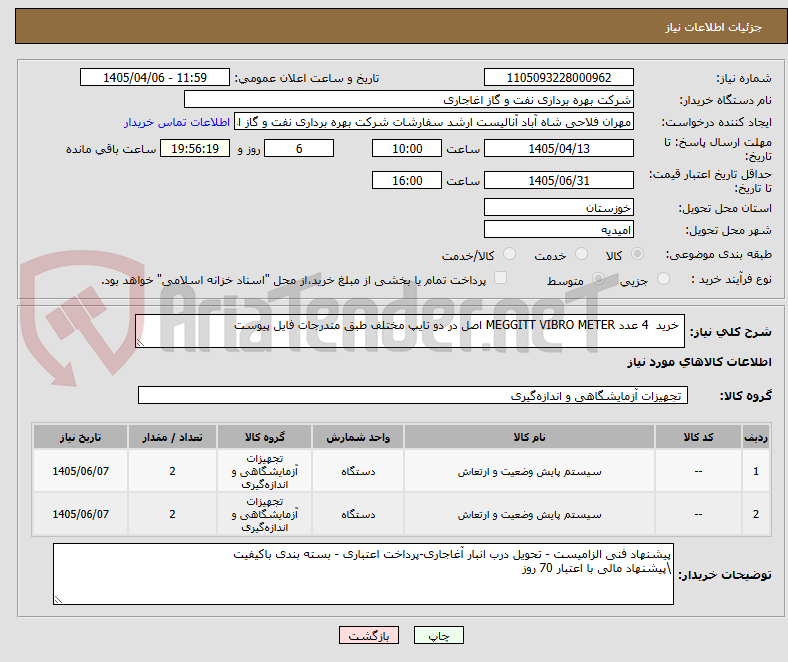Click unit دستگاه in row 2
The width and height of the screenshot is (788, 662).
pyautogui.click(x=358, y=515)
